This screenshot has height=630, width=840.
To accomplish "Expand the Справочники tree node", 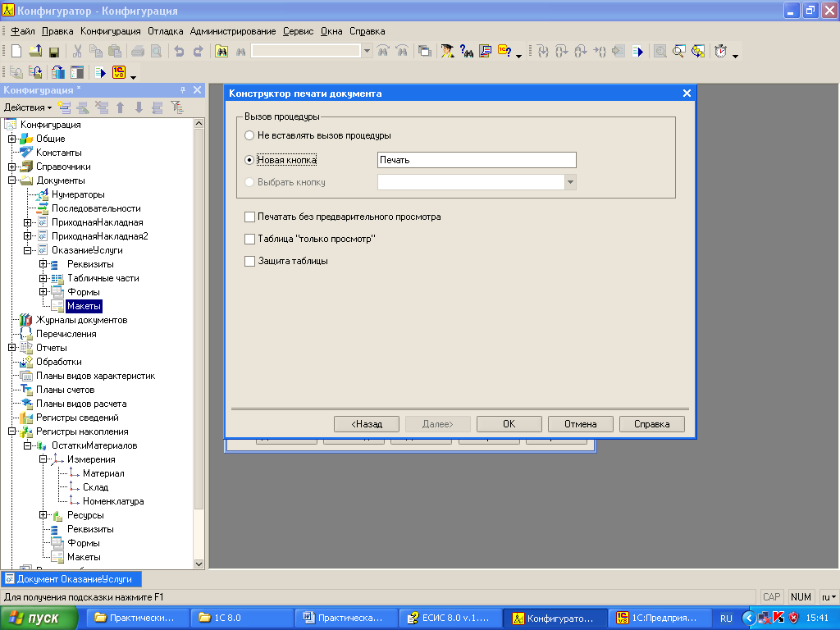I will [11, 167].
